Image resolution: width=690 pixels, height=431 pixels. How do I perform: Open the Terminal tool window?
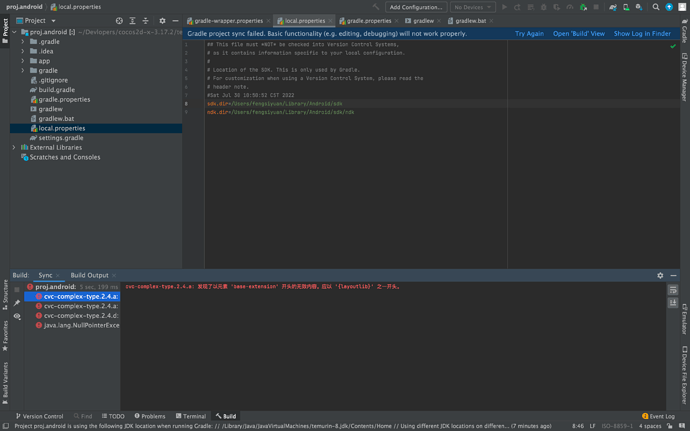tap(191, 416)
